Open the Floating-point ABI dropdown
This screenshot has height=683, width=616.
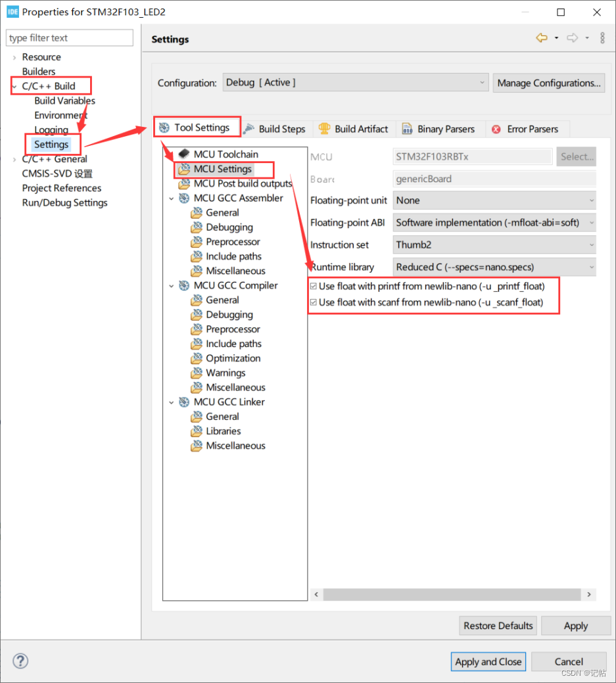click(494, 223)
